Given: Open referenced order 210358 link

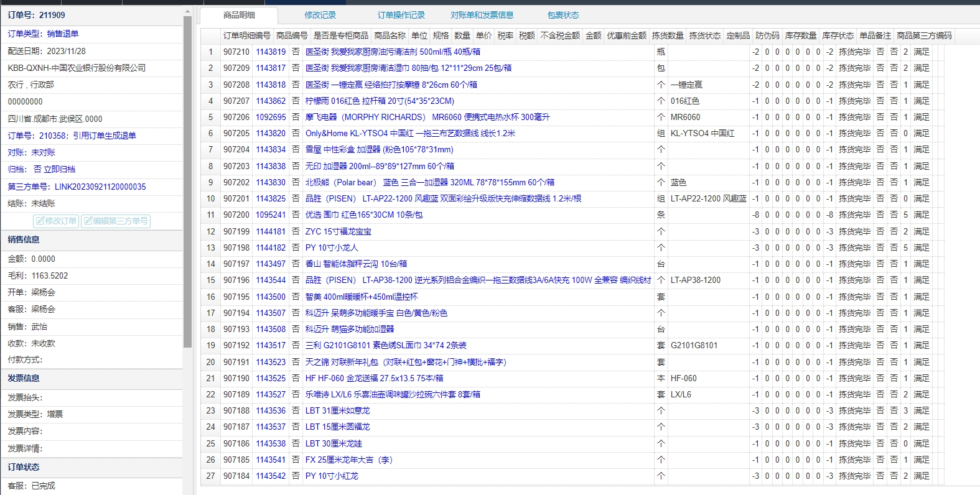Looking at the screenshot, I should coord(72,136).
